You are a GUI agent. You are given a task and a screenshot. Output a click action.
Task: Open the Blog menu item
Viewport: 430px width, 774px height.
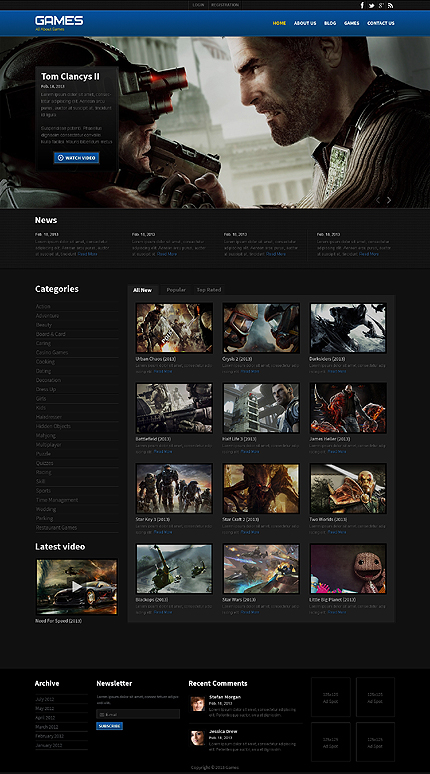(x=330, y=23)
